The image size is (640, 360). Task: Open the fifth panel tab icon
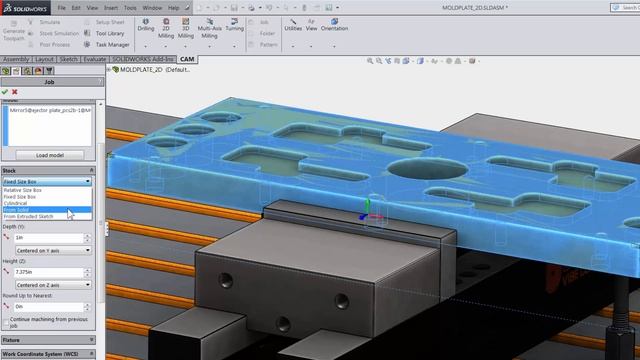point(49,71)
